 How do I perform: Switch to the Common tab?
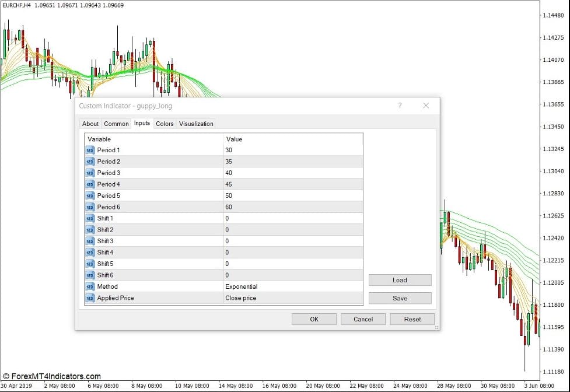pos(116,124)
